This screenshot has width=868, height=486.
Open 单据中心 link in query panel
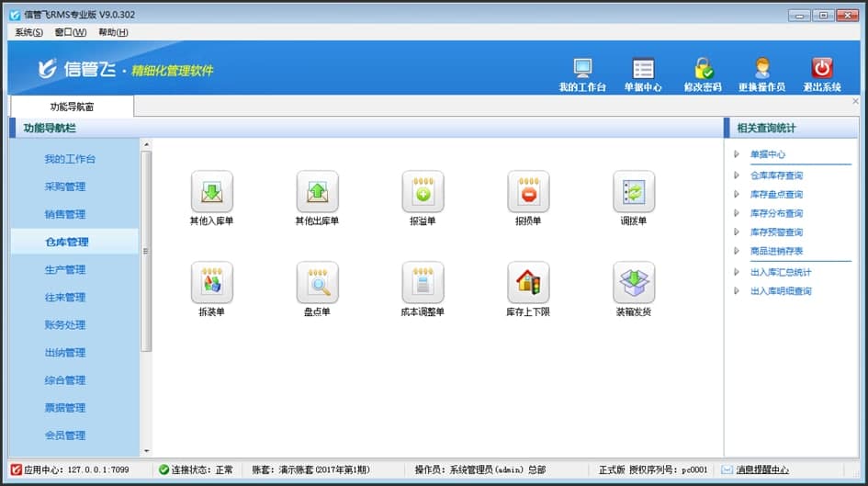coord(767,154)
